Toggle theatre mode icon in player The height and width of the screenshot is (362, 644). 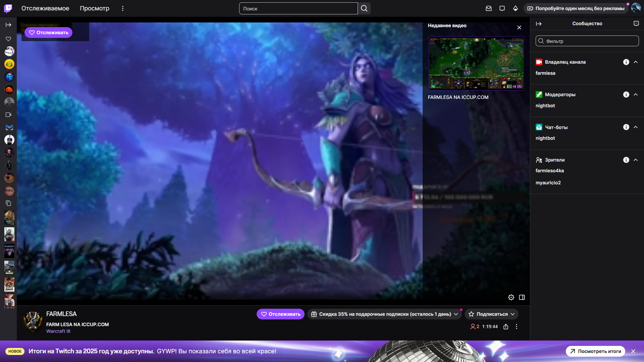522,297
